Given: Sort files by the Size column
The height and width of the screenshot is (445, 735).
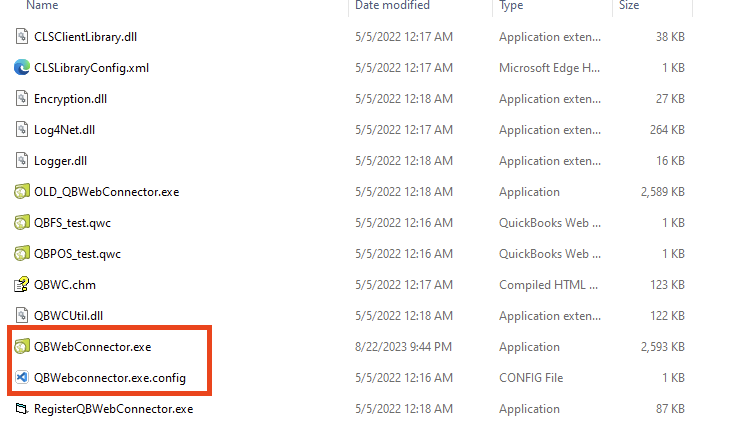Looking at the screenshot, I should pyautogui.click(x=629, y=5).
